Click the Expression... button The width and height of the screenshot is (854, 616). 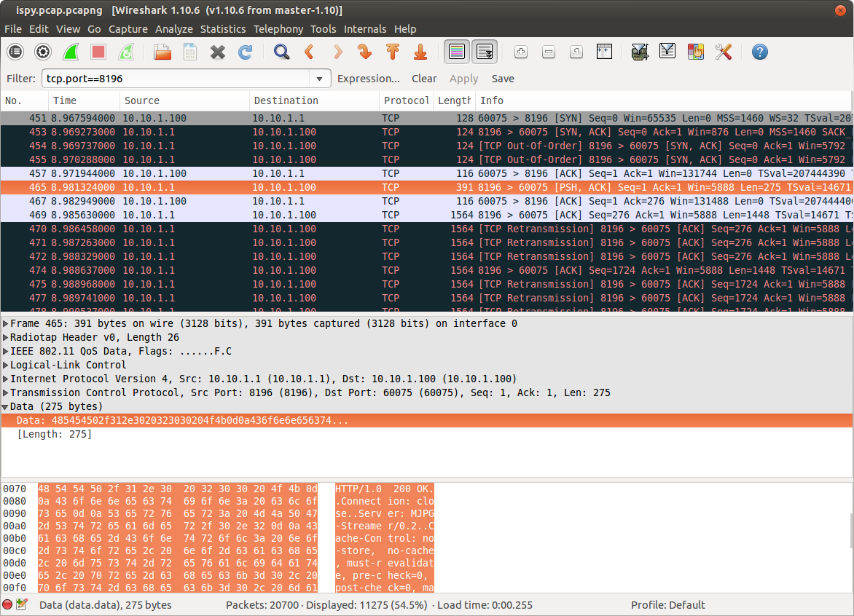pyautogui.click(x=368, y=79)
